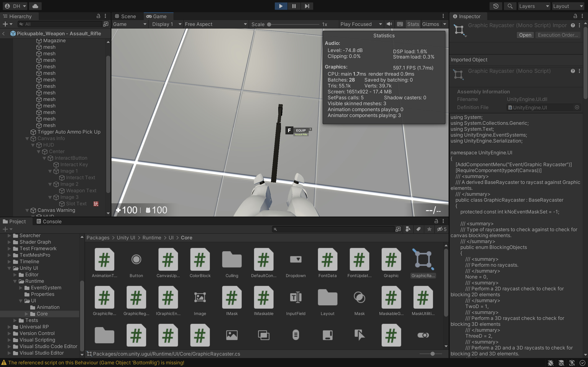Pause the game with the Pause toolbar icon

coord(294,6)
